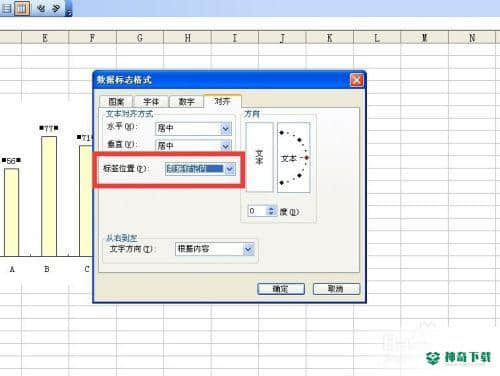Click the degree input field showing 0
The image size is (500, 376).
click(257, 211)
